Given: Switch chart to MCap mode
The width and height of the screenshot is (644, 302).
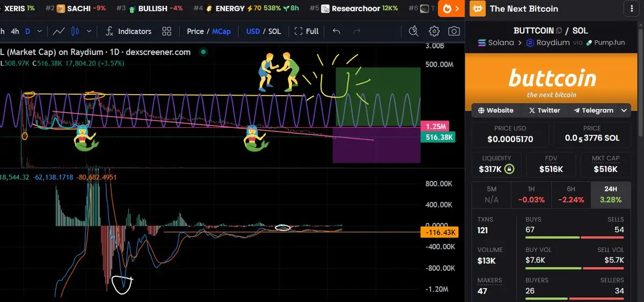Looking at the screenshot, I should (221, 31).
